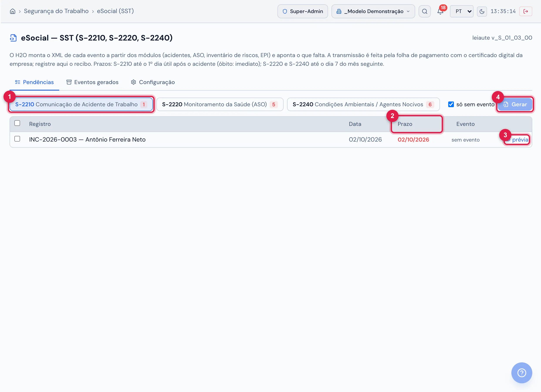Click the Super-Admin badge

(303, 11)
